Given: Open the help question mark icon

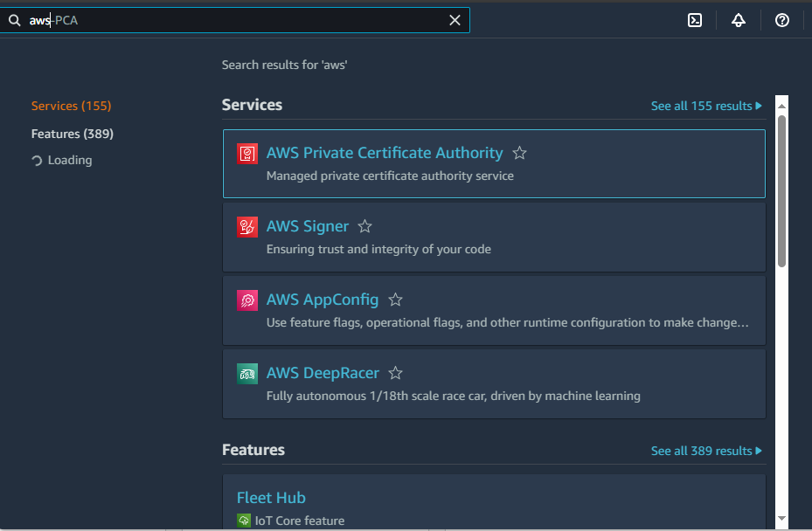Looking at the screenshot, I should 782,20.
